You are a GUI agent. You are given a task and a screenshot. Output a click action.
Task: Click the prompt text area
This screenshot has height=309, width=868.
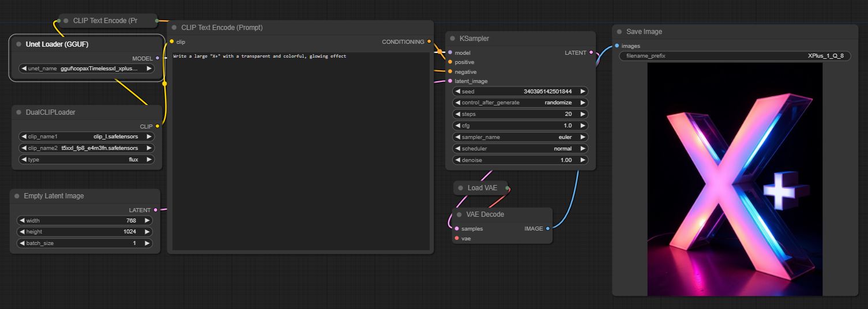(300, 150)
